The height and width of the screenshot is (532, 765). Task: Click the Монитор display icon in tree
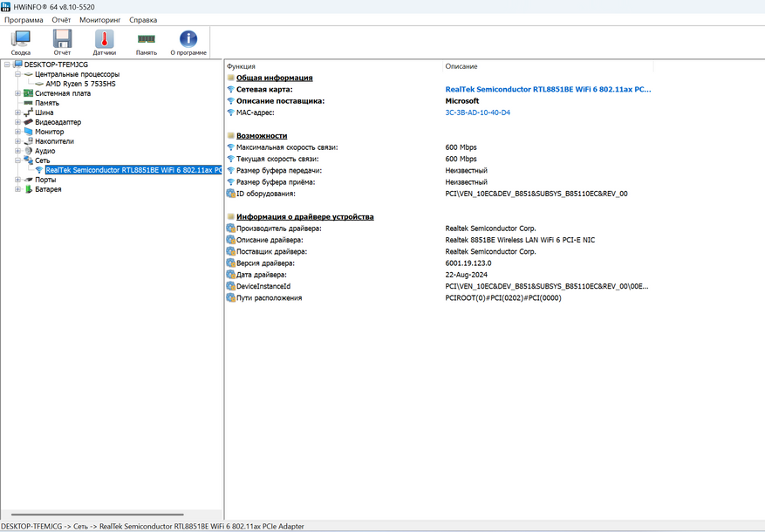point(28,131)
